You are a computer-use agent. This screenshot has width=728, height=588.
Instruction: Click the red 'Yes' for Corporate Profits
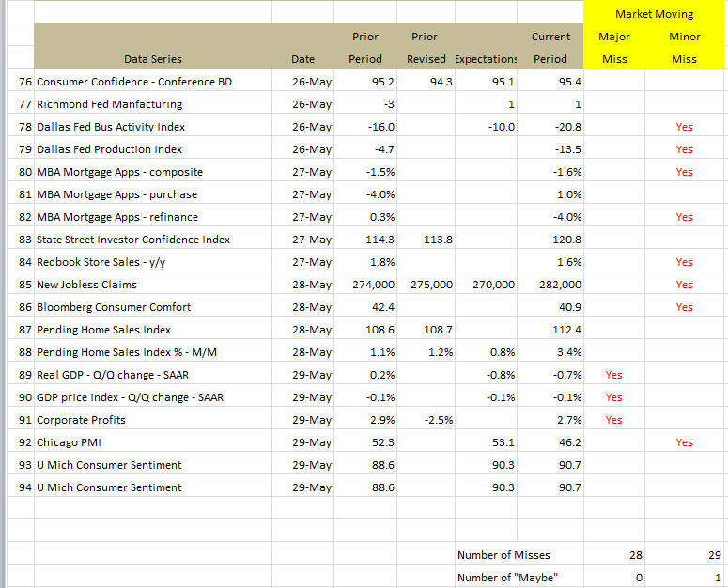[613, 420]
